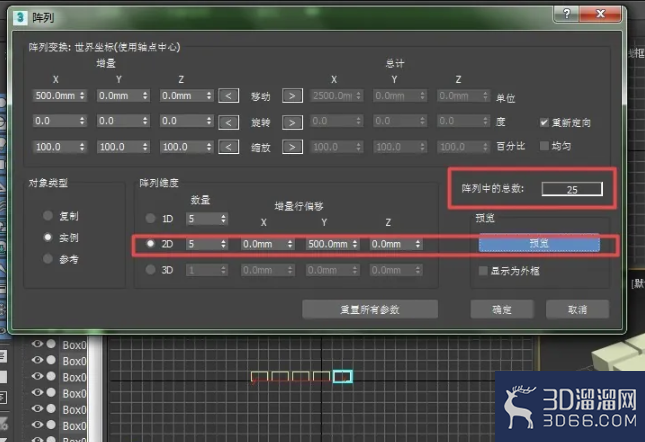Adjust the spinner on the 1D 数量 field
The image size is (645, 442).
click(223, 218)
